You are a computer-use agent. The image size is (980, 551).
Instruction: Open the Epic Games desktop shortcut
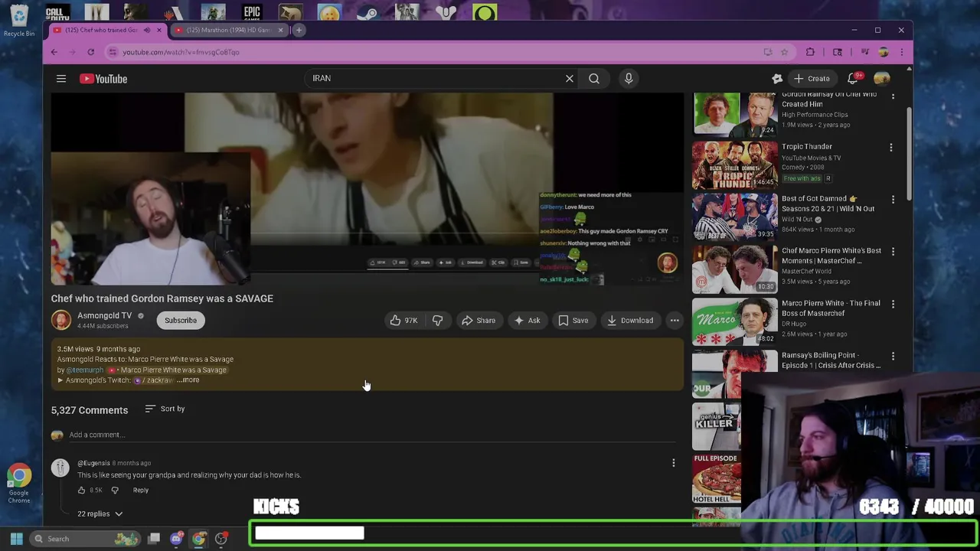tap(252, 11)
